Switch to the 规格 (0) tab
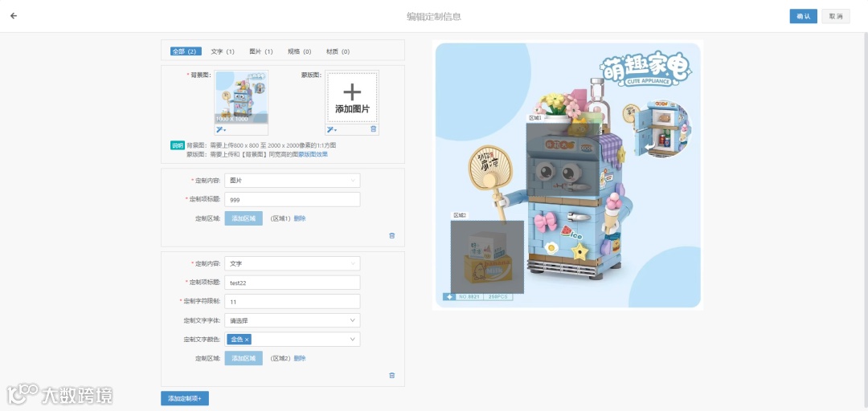This screenshot has width=868, height=411. 300,51
